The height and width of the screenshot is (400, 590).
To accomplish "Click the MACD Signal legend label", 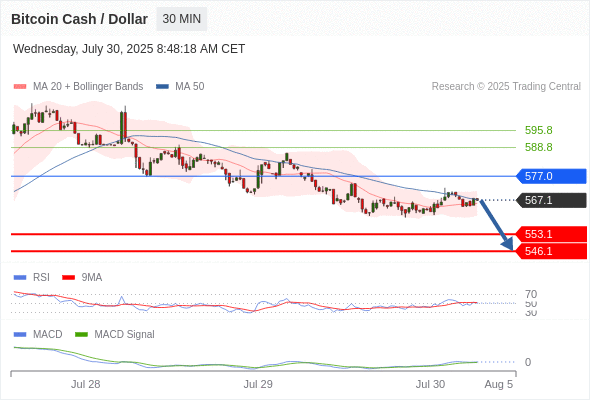I will tap(124, 335).
